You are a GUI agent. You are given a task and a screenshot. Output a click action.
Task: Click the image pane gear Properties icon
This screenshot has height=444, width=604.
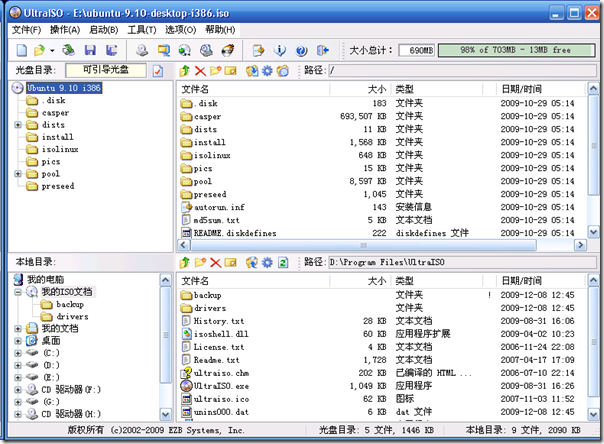coord(267,70)
